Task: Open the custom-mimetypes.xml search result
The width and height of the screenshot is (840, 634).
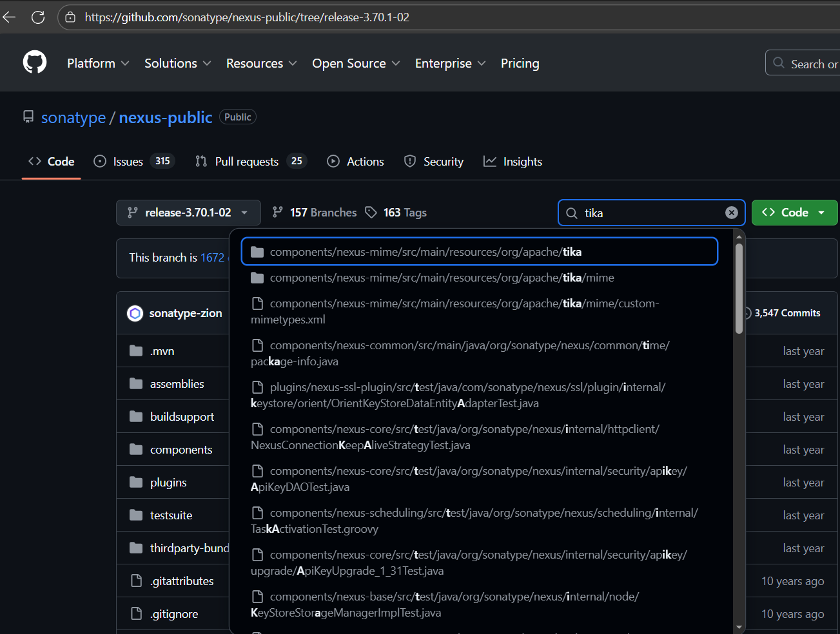Action: coord(480,311)
